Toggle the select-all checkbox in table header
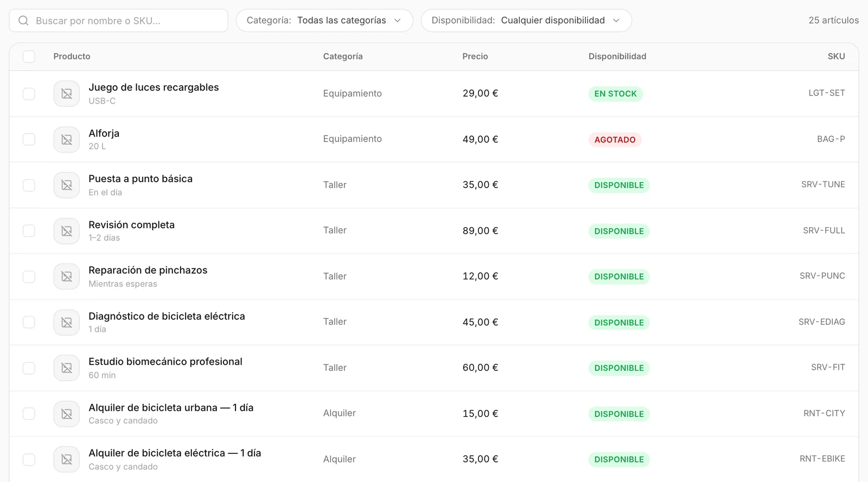This screenshot has height=482, width=868. tap(29, 56)
